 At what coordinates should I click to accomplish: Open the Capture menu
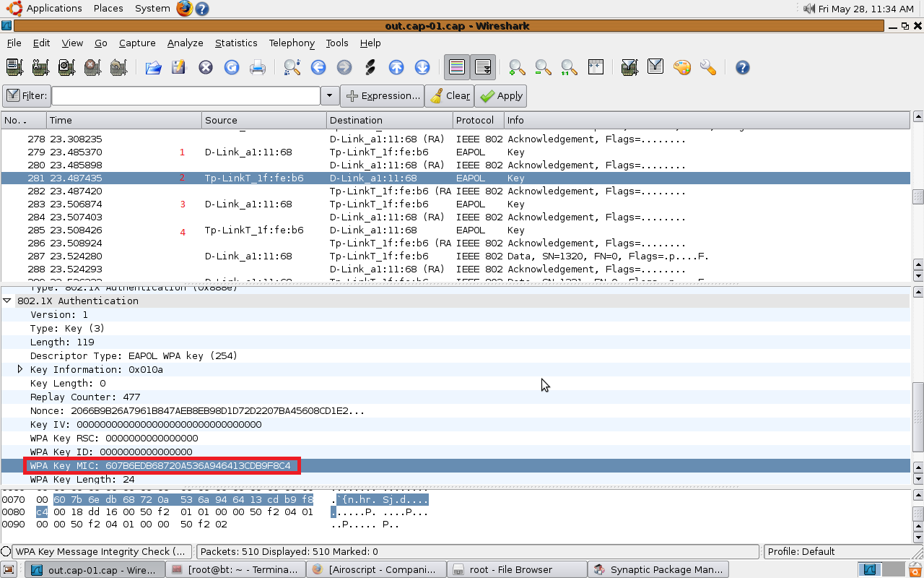click(x=137, y=43)
